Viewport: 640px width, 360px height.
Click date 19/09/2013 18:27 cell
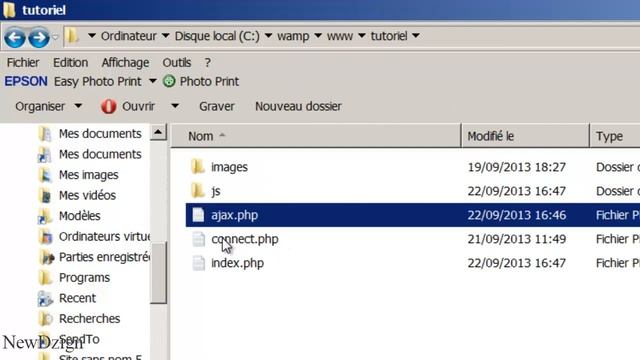pyautogui.click(x=517, y=167)
